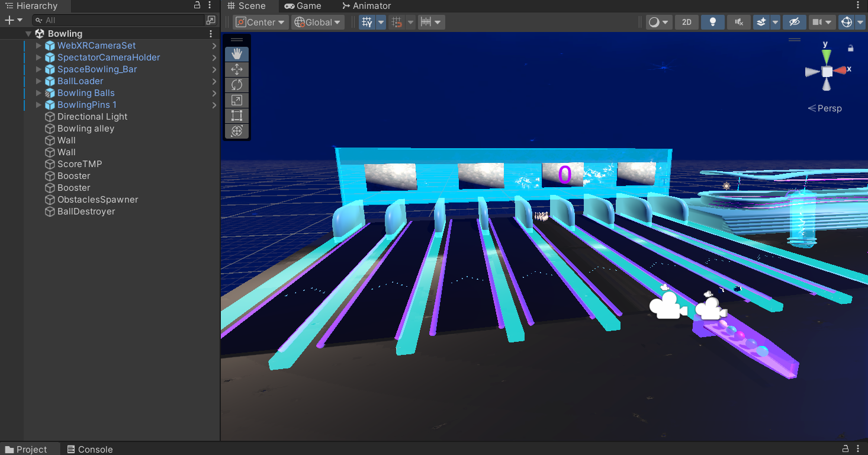
Task: Select the Rotate tool in the tools overlay
Action: pyautogui.click(x=237, y=85)
